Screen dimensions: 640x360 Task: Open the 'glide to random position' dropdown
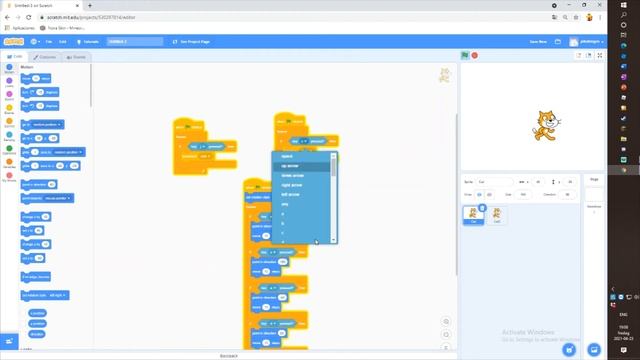pyautogui.click(x=68, y=152)
